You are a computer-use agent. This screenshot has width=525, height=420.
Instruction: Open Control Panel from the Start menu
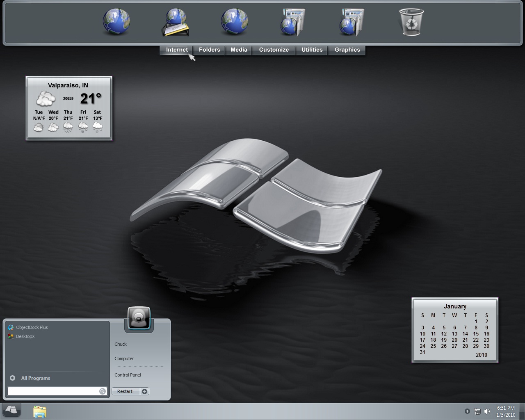[x=128, y=375]
